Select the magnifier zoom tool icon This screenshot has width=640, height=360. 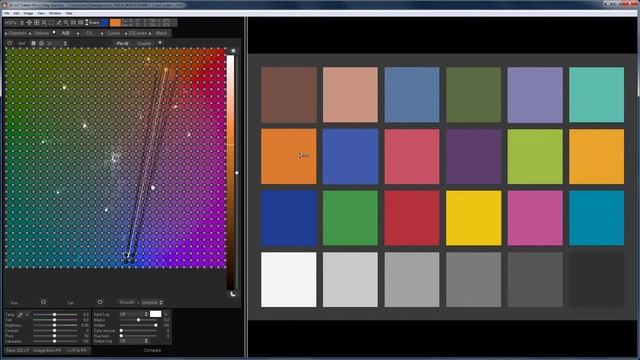(66, 23)
